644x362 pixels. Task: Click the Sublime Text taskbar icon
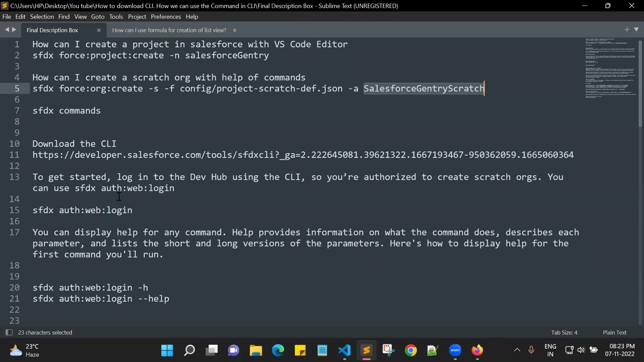coord(366,350)
